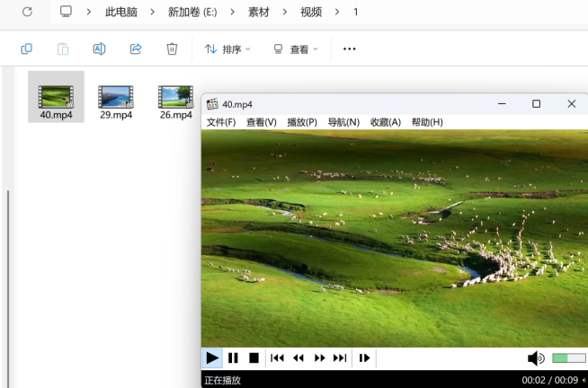Select the 29.mp4 file thumbnail
The width and height of the screenshot is (588, 388).
click(x=116, y=97)
